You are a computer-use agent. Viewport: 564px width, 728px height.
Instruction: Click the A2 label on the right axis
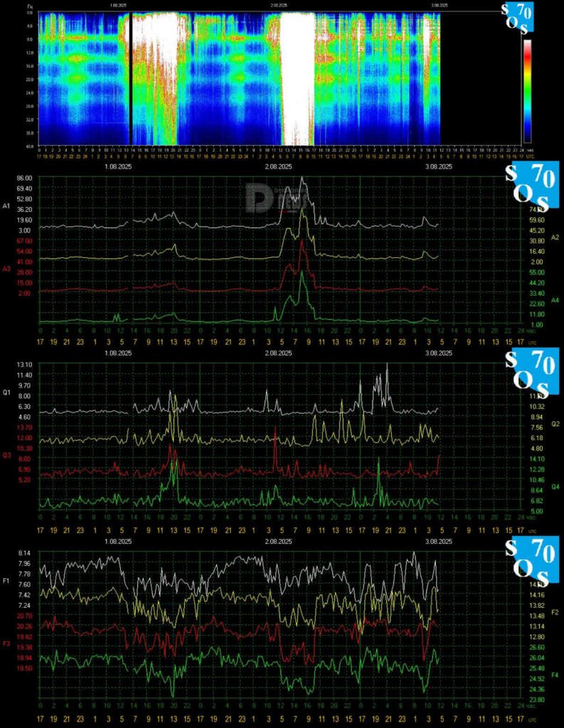555,237
